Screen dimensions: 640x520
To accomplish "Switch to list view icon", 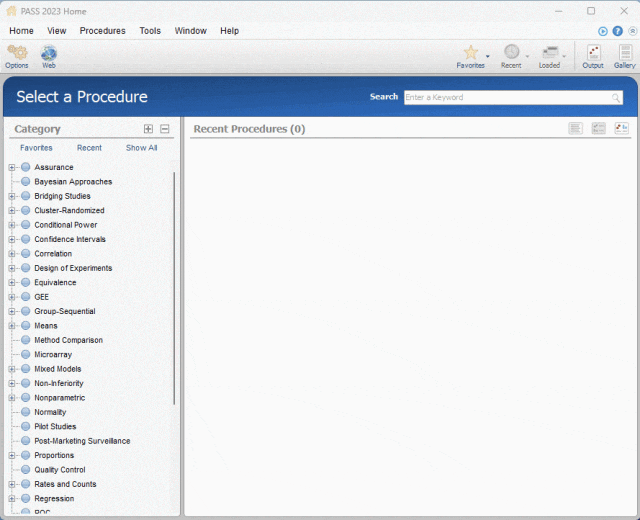I will coord(576,129).
